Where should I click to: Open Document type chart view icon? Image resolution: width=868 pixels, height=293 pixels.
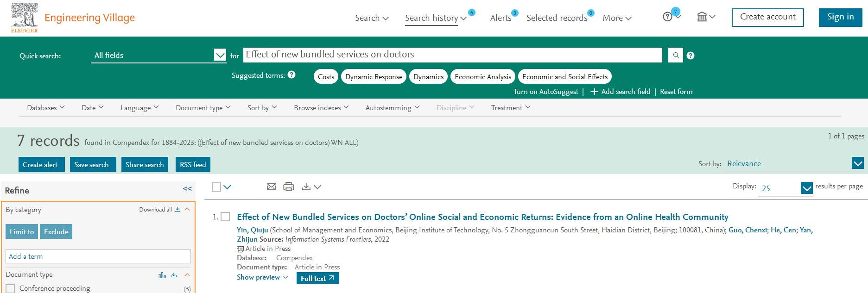click(x=162, y=275)
